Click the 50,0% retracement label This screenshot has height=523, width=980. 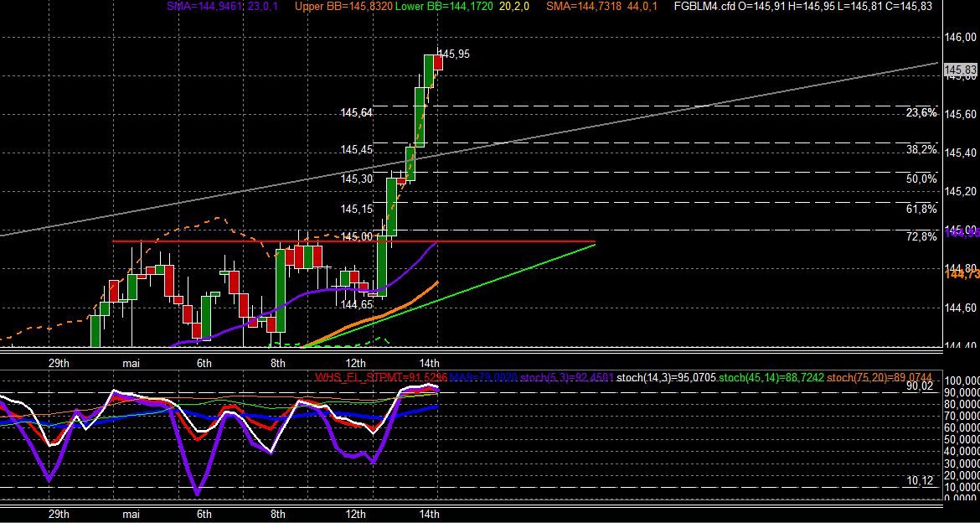click(921, 179)
